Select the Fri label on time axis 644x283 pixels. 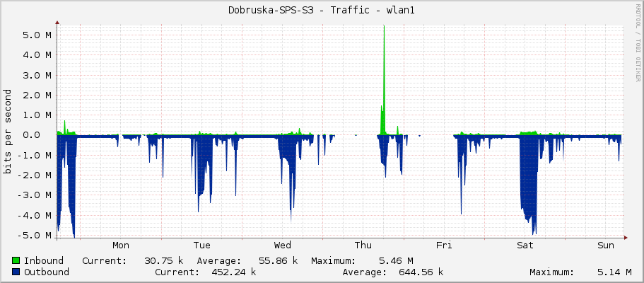tap(444, 246)
